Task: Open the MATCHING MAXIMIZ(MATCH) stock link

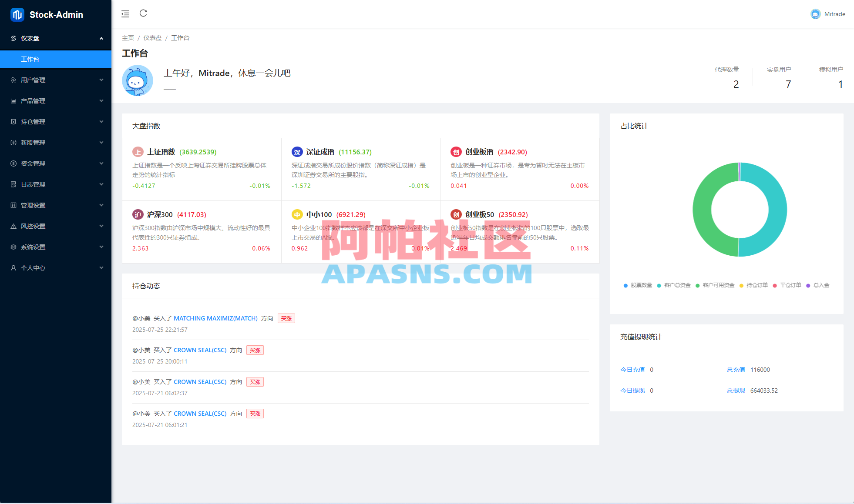Action: [215, 318]
